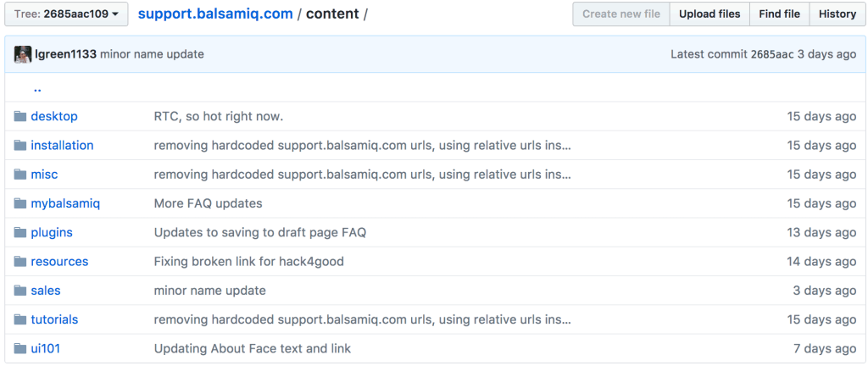Click the folder icon beside resources
Viewport: 868px width, 366px height.
tap(20, 262)
